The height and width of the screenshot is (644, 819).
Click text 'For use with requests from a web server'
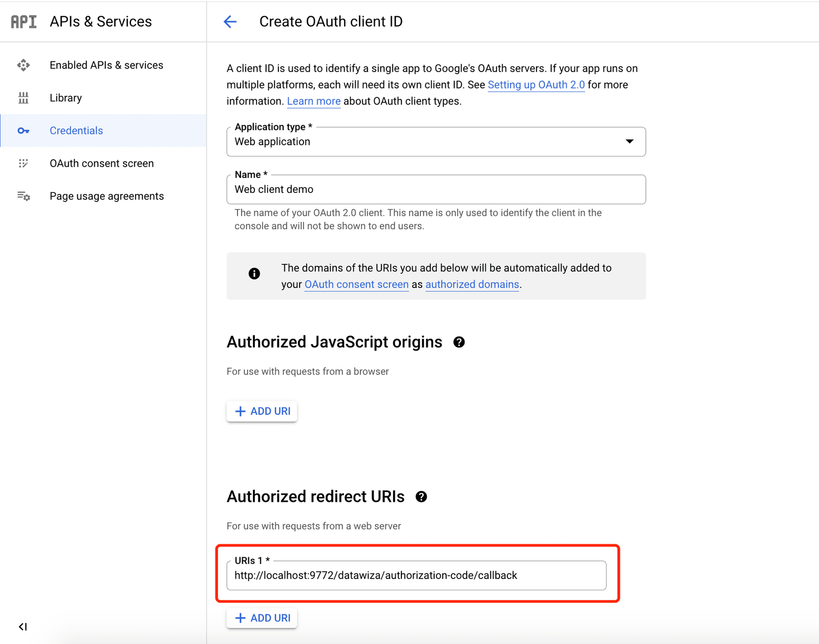click(314, 526)
